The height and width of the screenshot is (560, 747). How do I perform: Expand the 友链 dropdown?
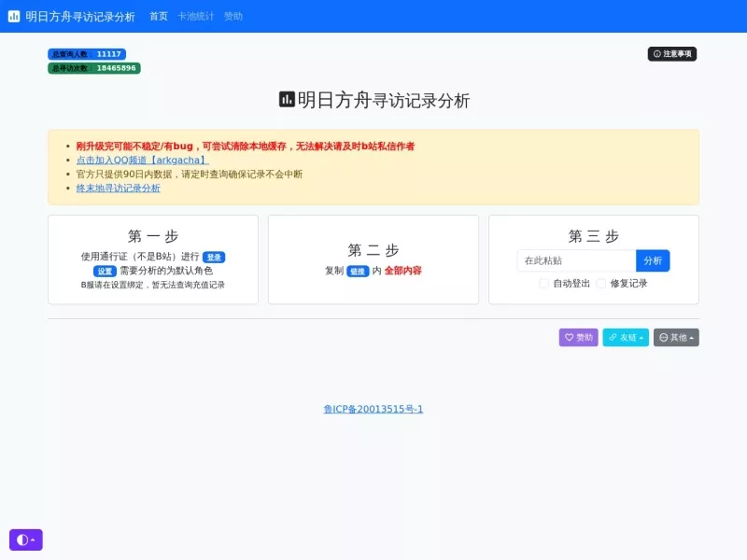pos(626,337)
